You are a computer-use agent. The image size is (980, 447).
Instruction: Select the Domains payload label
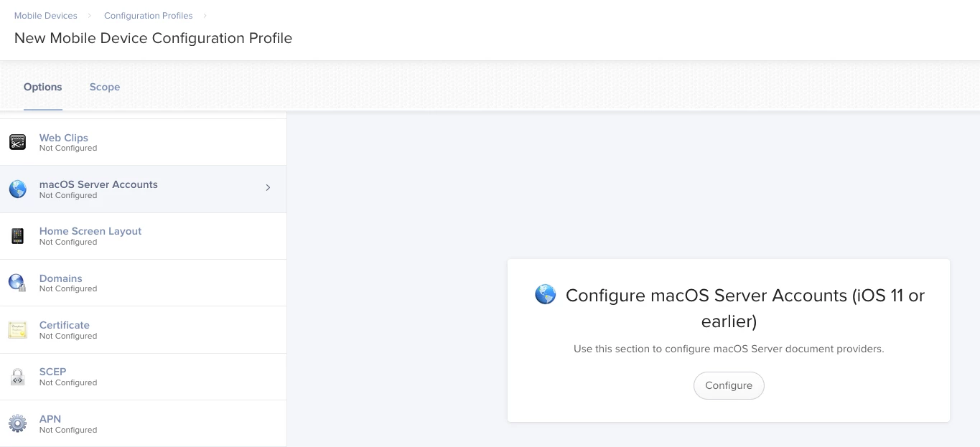pyautogui.click(x=61, y=278)
